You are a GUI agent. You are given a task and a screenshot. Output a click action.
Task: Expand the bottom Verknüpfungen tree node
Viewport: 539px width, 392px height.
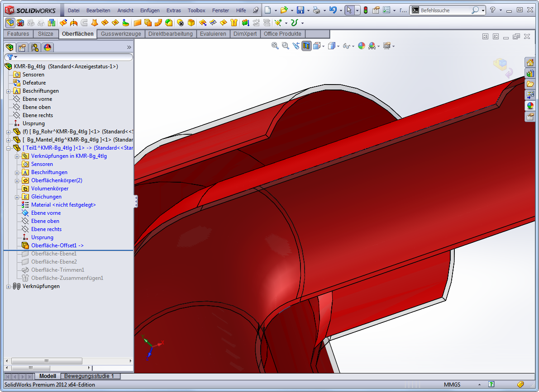[9, 286]
